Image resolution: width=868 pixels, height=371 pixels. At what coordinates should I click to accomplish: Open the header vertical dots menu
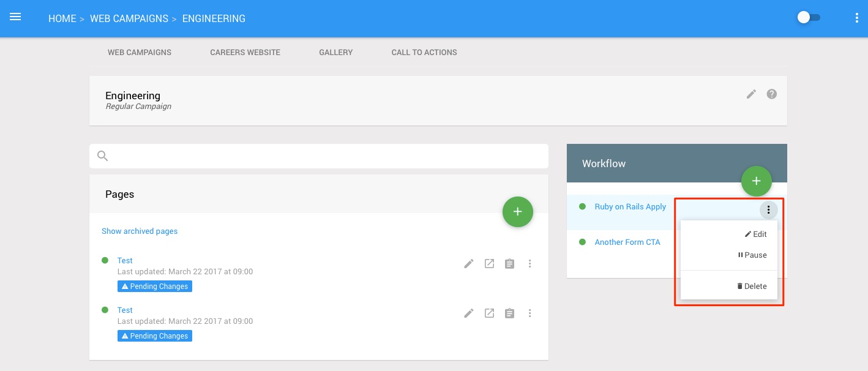(x=856, y=18)
